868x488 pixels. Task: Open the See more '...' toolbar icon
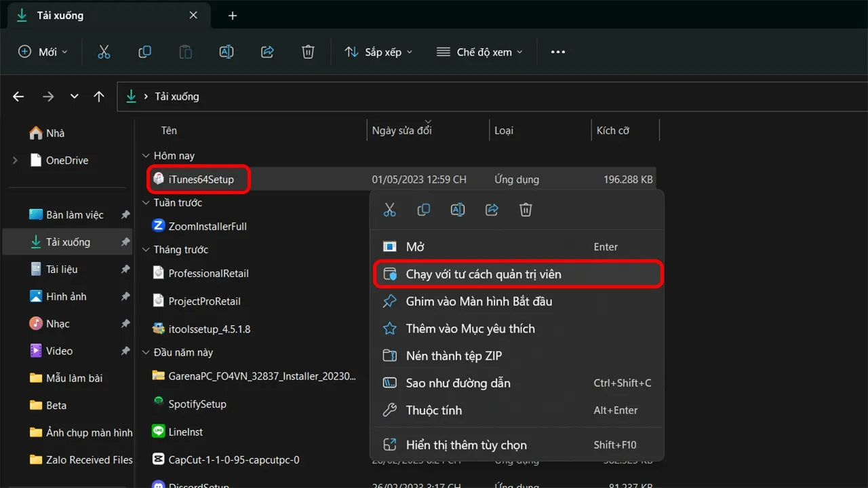click(557, 51)
